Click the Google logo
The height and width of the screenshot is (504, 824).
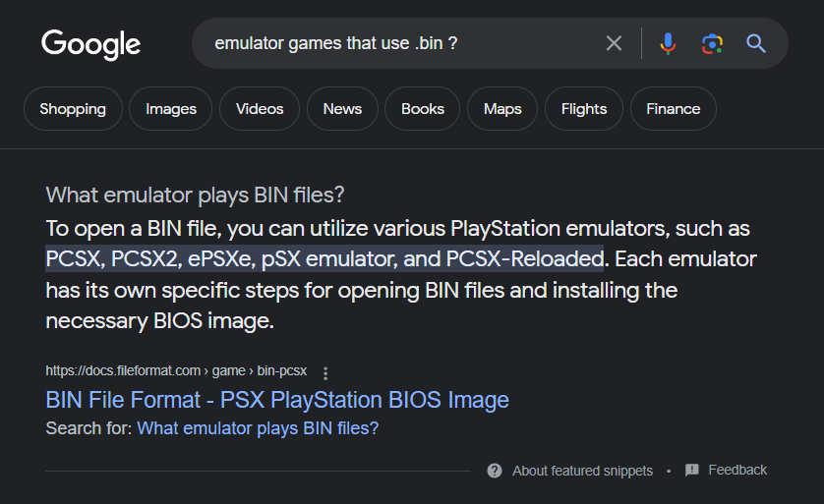coord(90,44)
